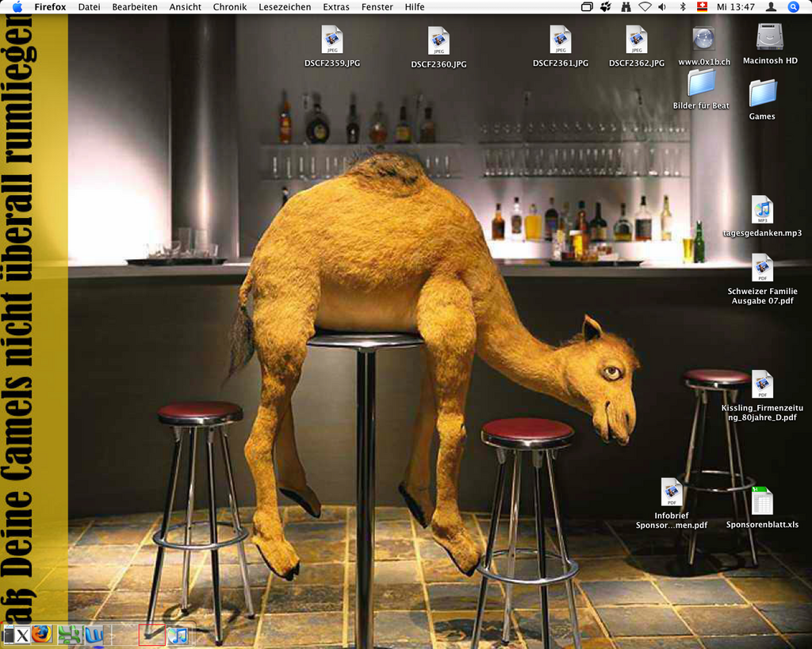Click the paw print menu bar icon
This screenshot has width=812, height=649.
click(x=605, y=6)
